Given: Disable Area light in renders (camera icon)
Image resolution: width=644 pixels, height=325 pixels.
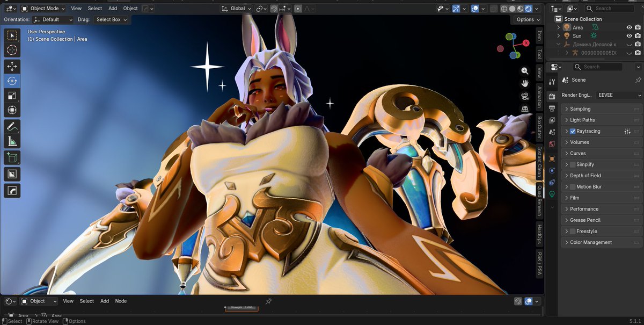Looking at the screenshot, I should (x=638, y=27).
